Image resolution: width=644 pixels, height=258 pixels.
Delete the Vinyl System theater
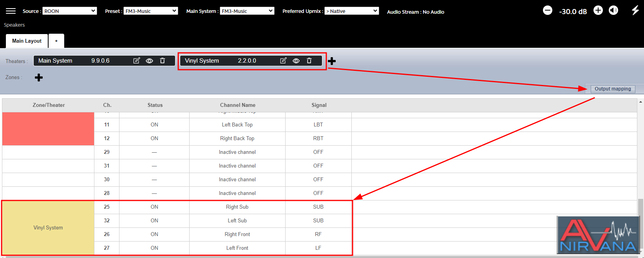click(x=309, y=61)
